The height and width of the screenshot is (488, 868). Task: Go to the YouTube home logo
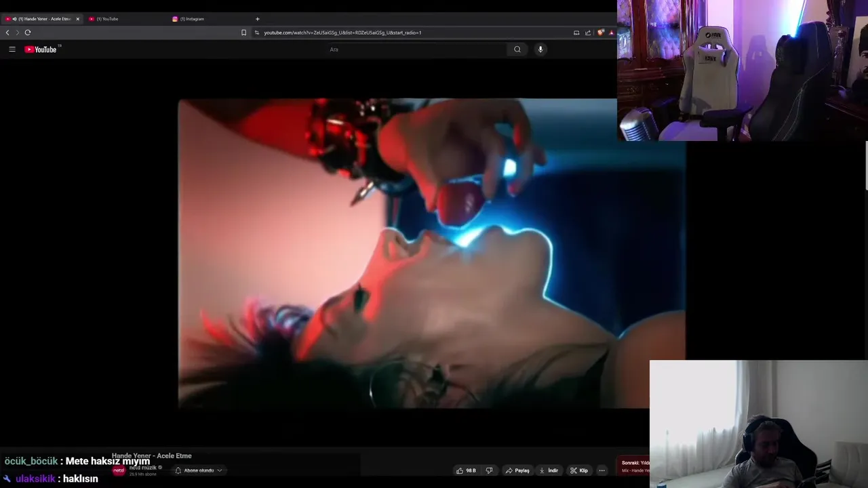(41, 49)
